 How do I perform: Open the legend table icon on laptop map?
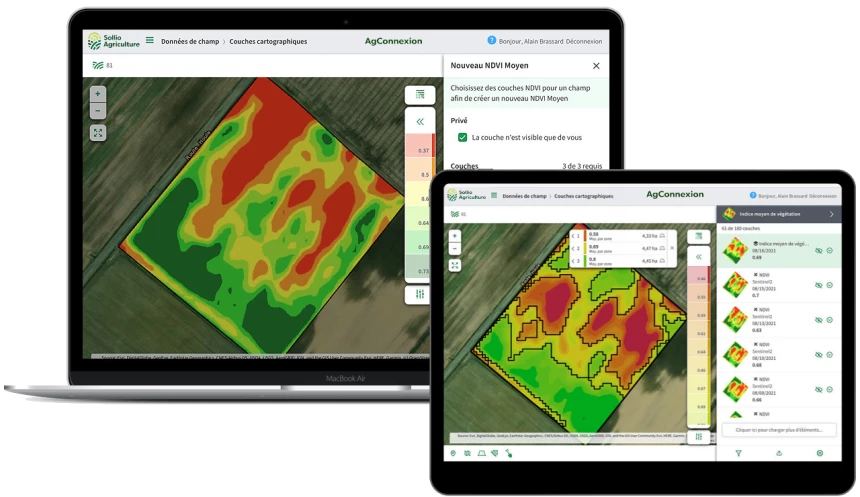coord(420,94)
